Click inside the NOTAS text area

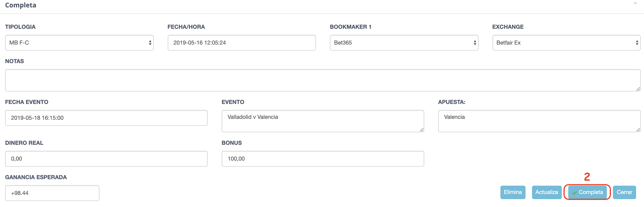click(323, 80)
